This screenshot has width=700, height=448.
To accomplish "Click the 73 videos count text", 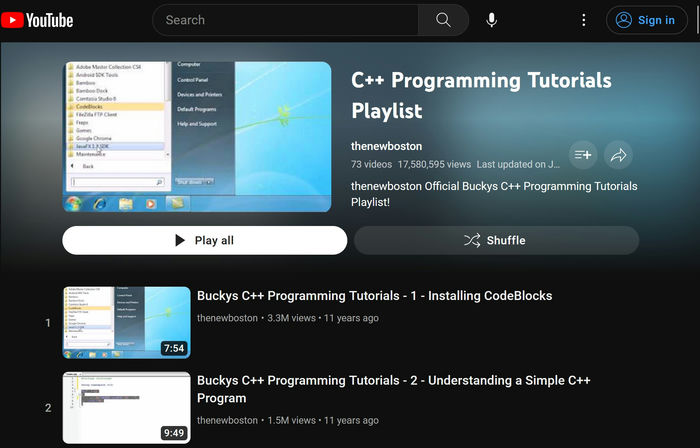I will [371, 164].
